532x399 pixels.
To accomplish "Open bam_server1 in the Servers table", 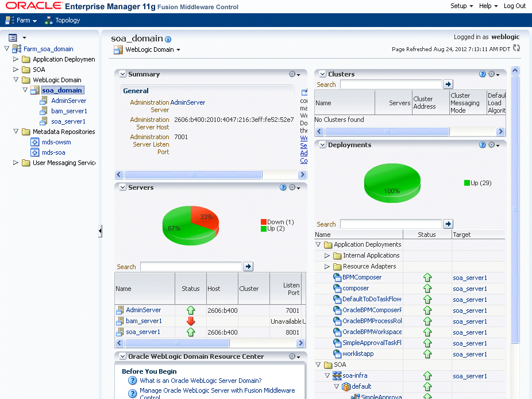I will pyautogui.click(x=144, y=321).
